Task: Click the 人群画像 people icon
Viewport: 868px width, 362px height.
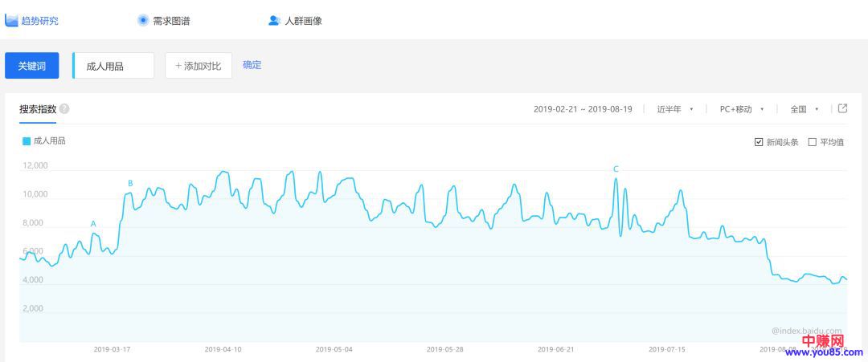Action: [274, 20]
